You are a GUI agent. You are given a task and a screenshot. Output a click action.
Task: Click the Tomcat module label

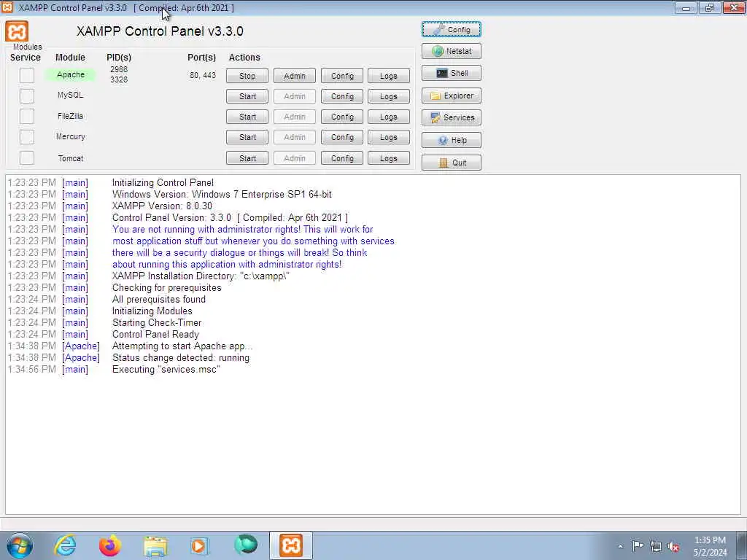point(71,158)
